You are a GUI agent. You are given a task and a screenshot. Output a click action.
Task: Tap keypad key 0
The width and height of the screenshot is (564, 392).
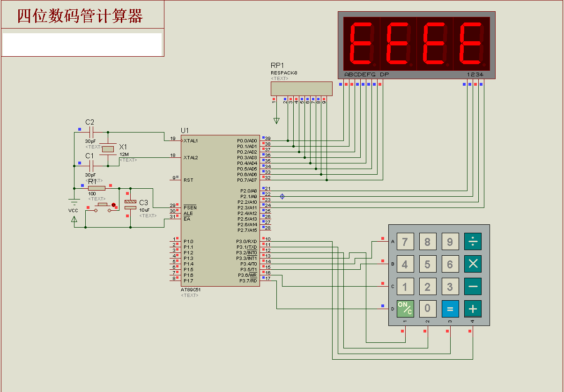point(428,309)
